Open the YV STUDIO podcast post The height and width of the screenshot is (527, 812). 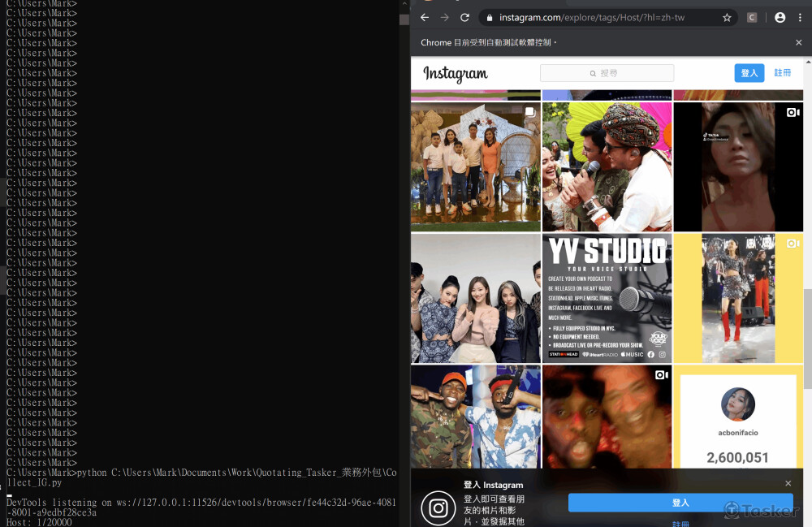pos(607,298)
